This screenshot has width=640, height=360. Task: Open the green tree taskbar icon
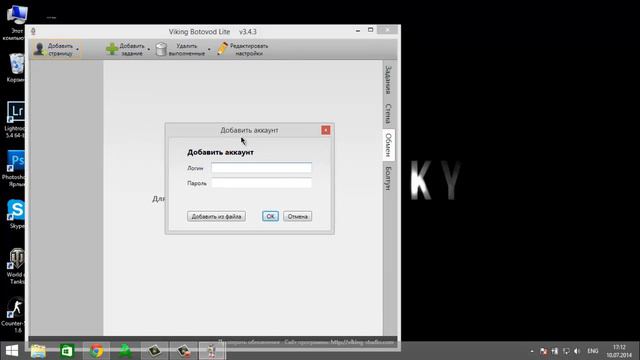pyautogui.click(x=125, y=351)
